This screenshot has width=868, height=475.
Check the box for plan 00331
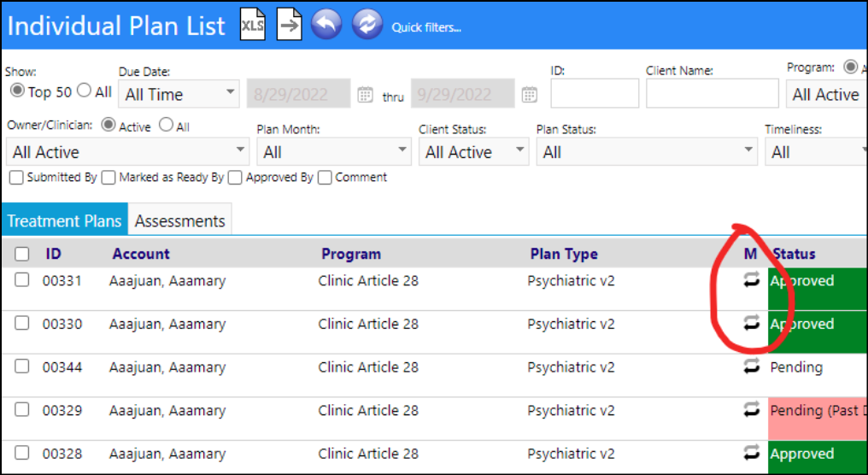tap(21, 280)
